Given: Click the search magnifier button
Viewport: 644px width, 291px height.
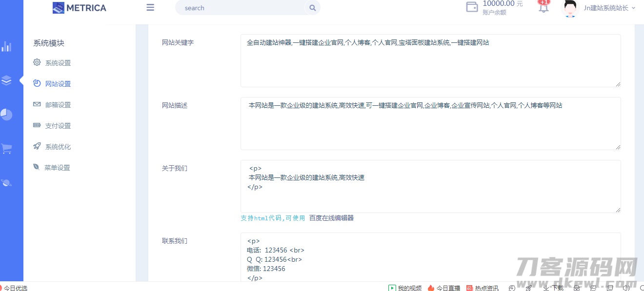Looking at the screenshot, I should click(312, 8).
